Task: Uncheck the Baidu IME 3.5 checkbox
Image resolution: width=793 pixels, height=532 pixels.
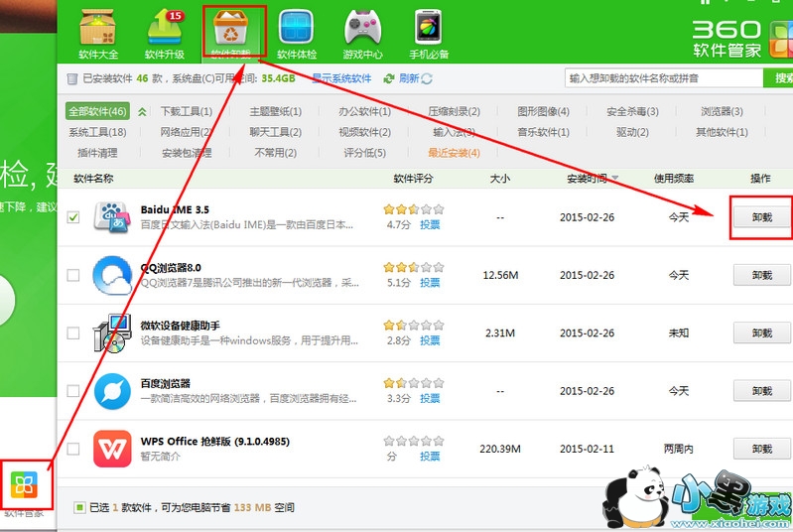Action: click(x=73, y=217)
